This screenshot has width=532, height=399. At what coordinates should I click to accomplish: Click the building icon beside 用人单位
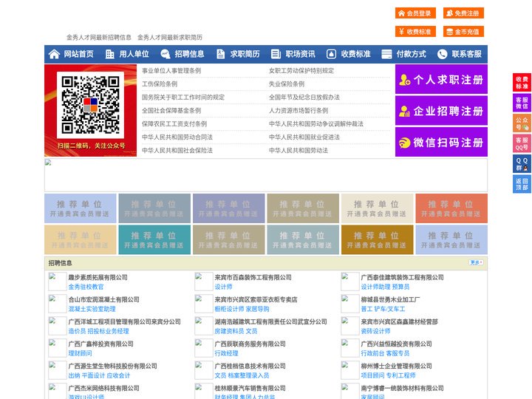(109, 54)
